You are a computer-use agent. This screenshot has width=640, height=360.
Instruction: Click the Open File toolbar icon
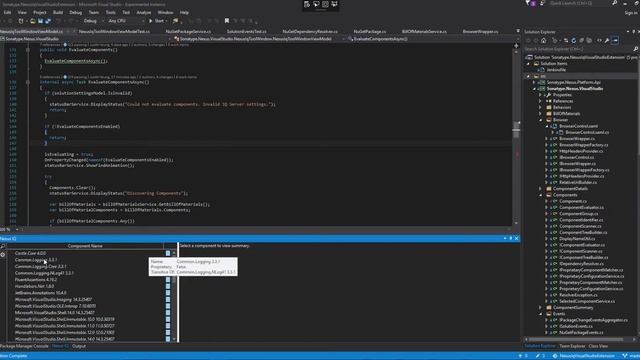pos(32,21)
